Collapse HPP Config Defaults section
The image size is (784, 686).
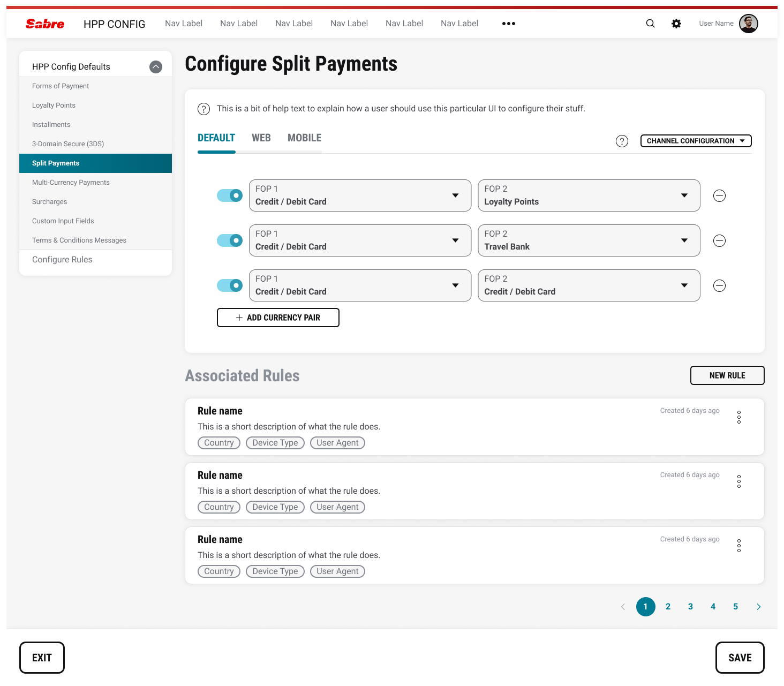[x=156, y=67]
